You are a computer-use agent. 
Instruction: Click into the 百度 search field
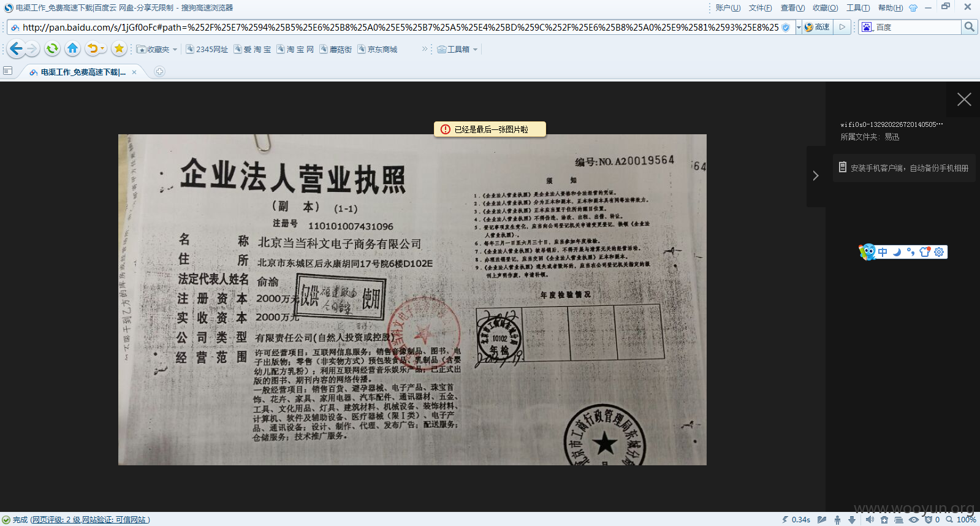pos(917,27)
